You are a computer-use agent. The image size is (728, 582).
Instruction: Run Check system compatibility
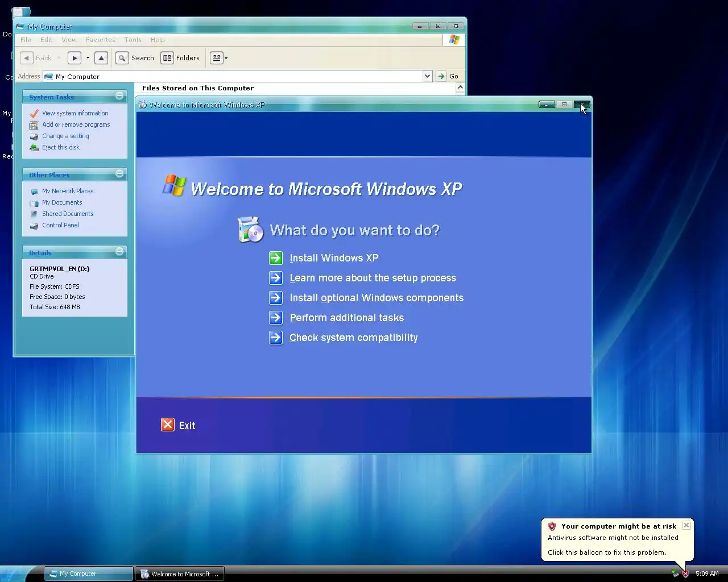(354, 338)
